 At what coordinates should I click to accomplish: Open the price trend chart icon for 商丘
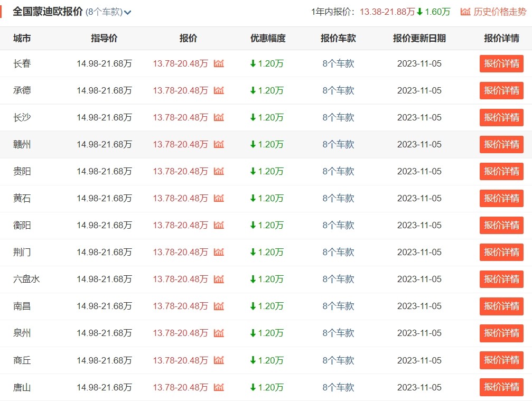(x=219, y=360)
